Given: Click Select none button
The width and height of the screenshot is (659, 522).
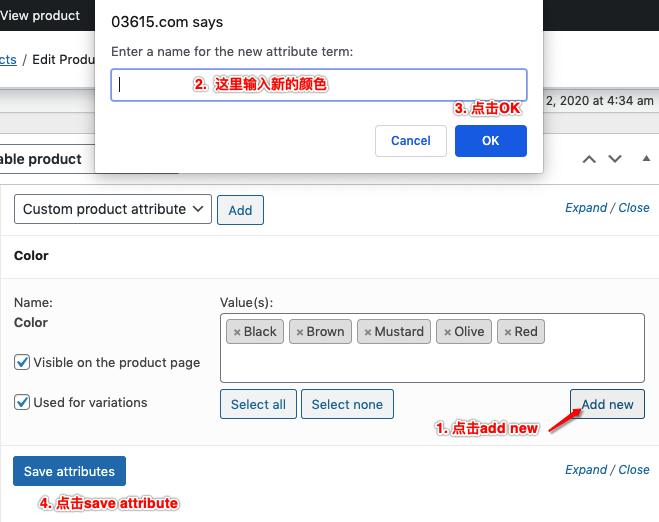Looking at the screenshot, I should (347, 404).
